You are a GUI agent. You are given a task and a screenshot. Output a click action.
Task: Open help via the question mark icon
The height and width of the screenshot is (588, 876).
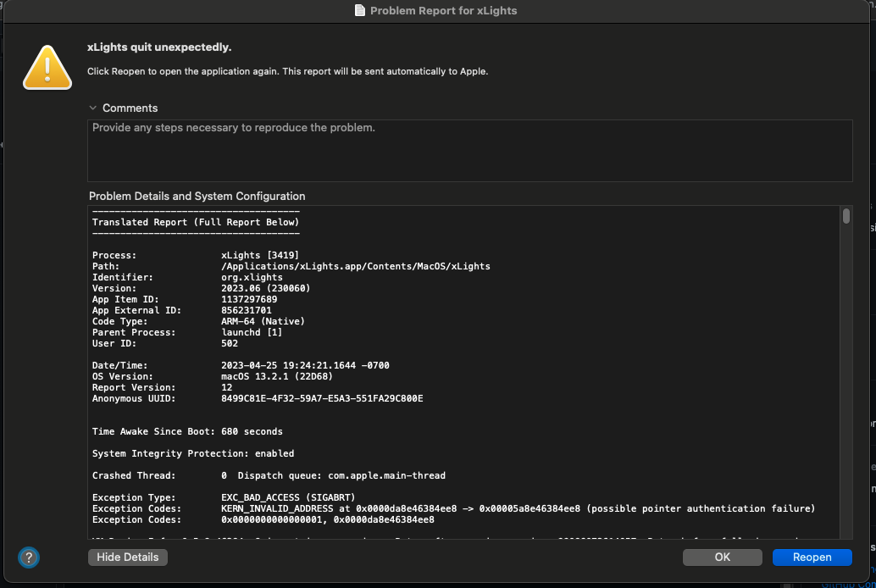(28, 557)
